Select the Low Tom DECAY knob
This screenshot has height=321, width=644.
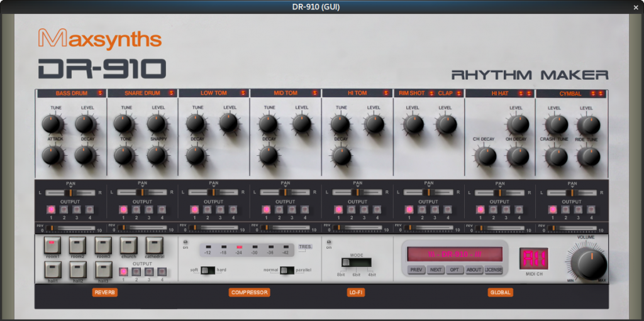(195, 155)
